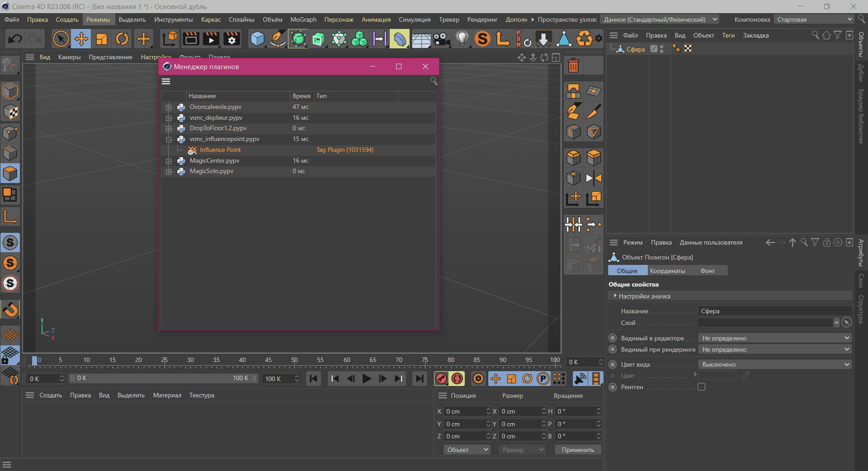Click the Snap magnet icon
Screen dimensions: 868x471
[10, 310]
